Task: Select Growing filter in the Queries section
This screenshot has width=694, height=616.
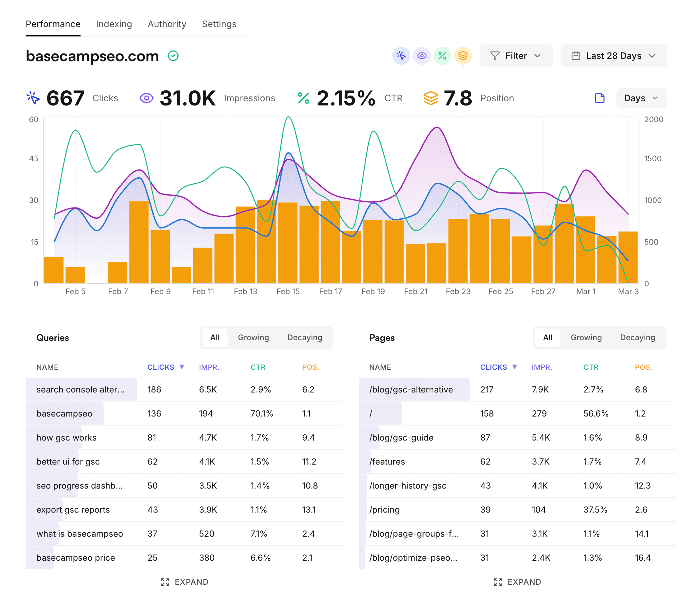Action: (253, 338)
